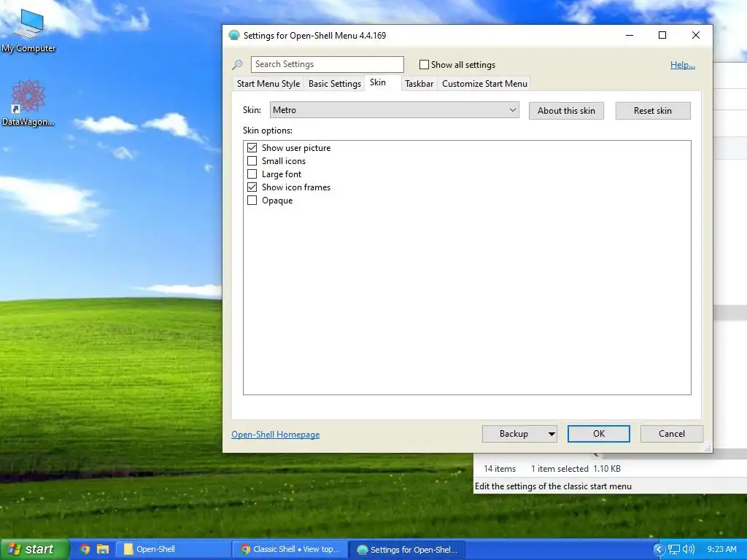Switch to Taskbar tab

coord(419,84)
